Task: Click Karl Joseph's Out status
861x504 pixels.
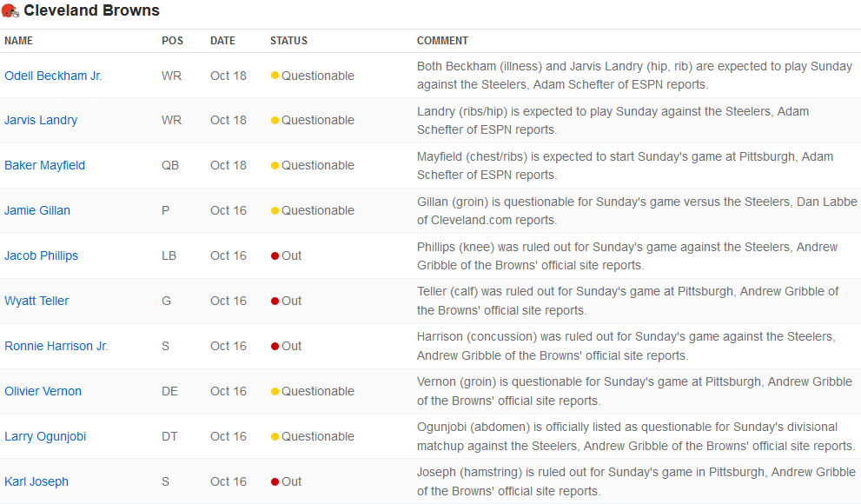Action: 286,481
